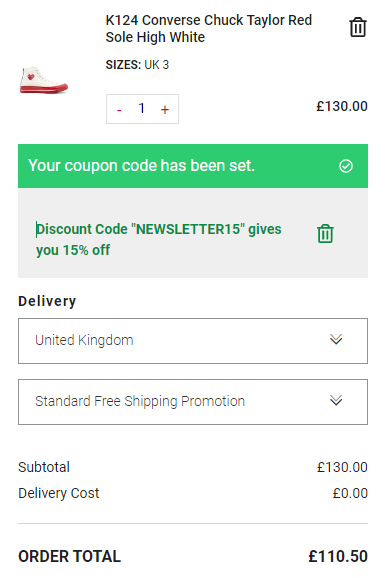Open the K124 Converse Chuck Taylor title
Viewport: 390px width, 578px height.
click(209, 28)
